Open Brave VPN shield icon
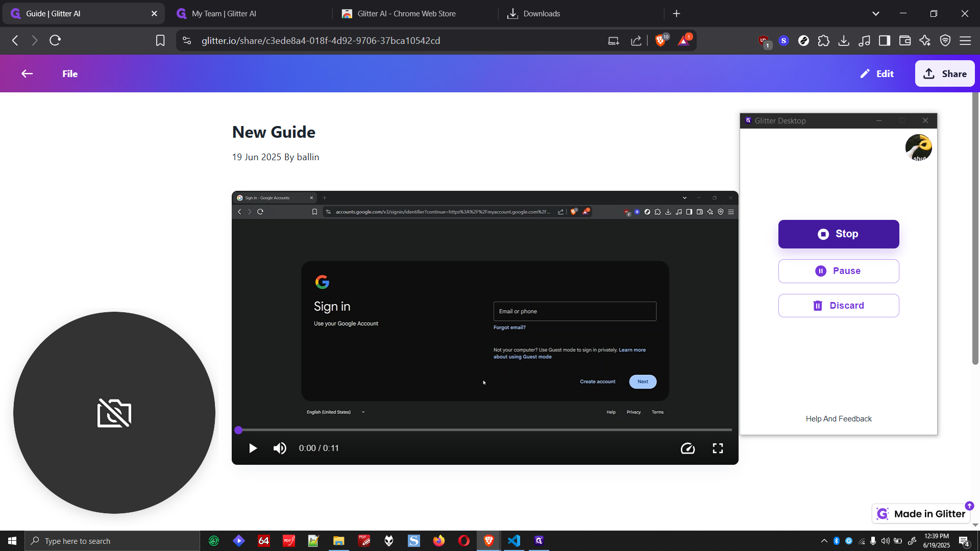 click(945, 41)
